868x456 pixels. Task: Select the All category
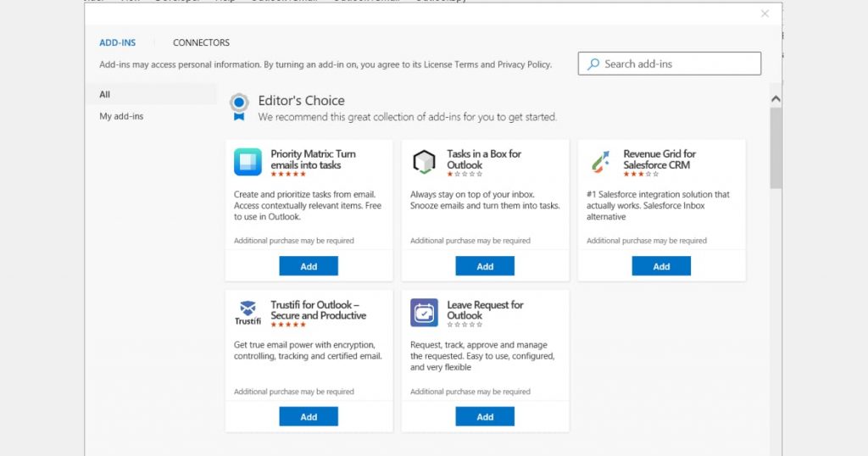(x=151, y=94)
